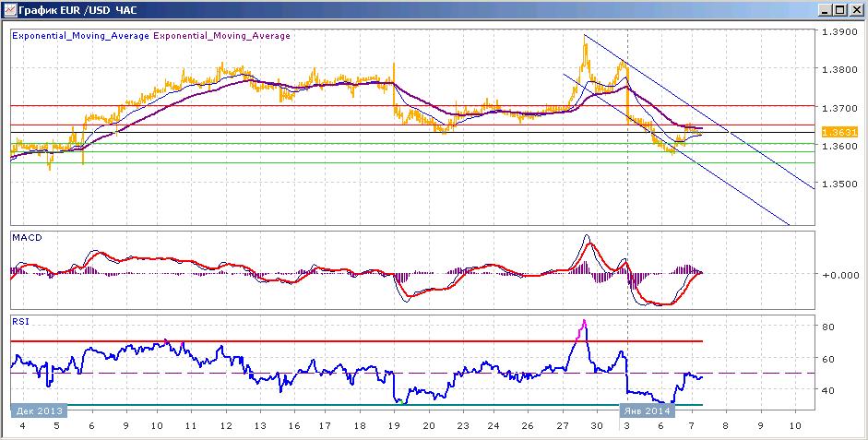Click the RSI 40 level label
868x440 pixels.
[x=828, y=390]
